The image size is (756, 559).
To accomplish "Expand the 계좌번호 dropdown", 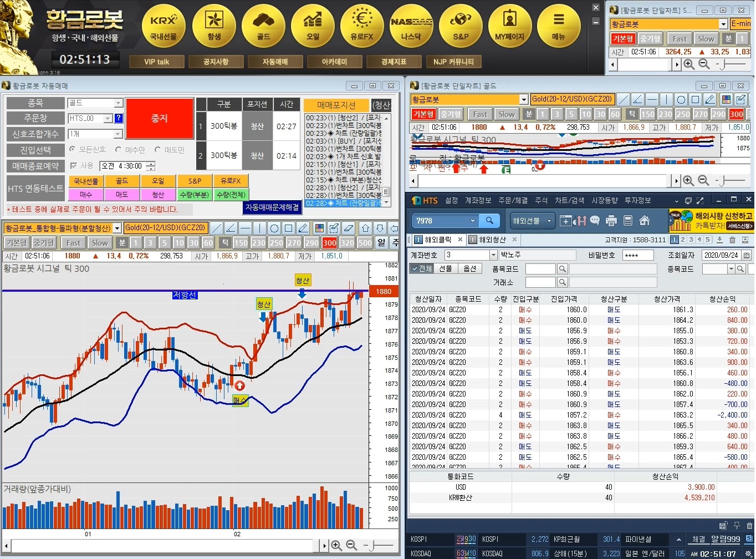I will [x=493, y=255].
